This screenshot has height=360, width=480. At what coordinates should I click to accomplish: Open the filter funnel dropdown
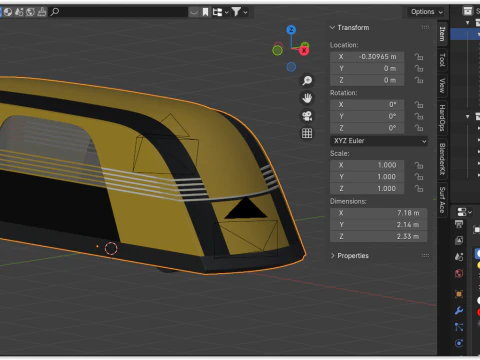[240, 12]
